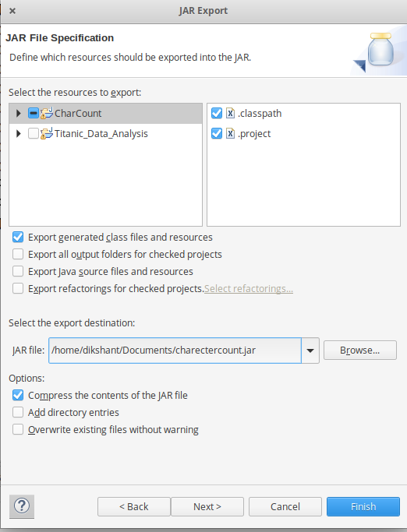This screenshot has height=532, width=407.
Task: Open help via question mark icon
Action: [x=22, y=506]
